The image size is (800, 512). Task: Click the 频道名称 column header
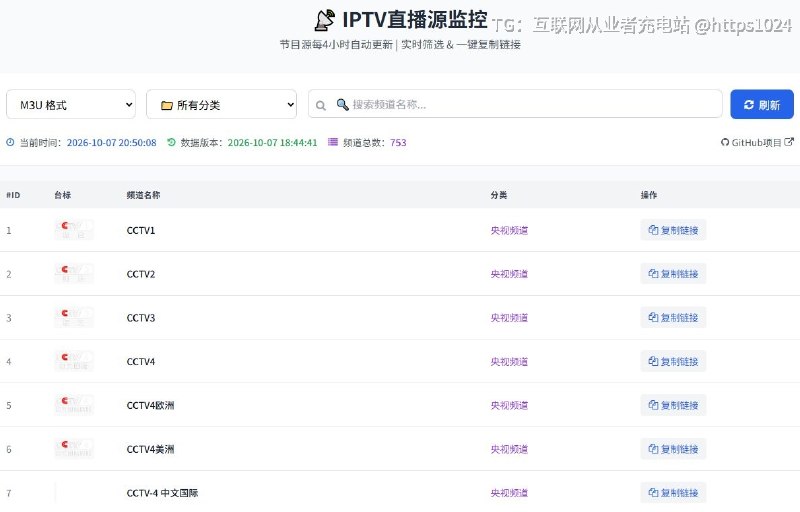tap(143, 195)
